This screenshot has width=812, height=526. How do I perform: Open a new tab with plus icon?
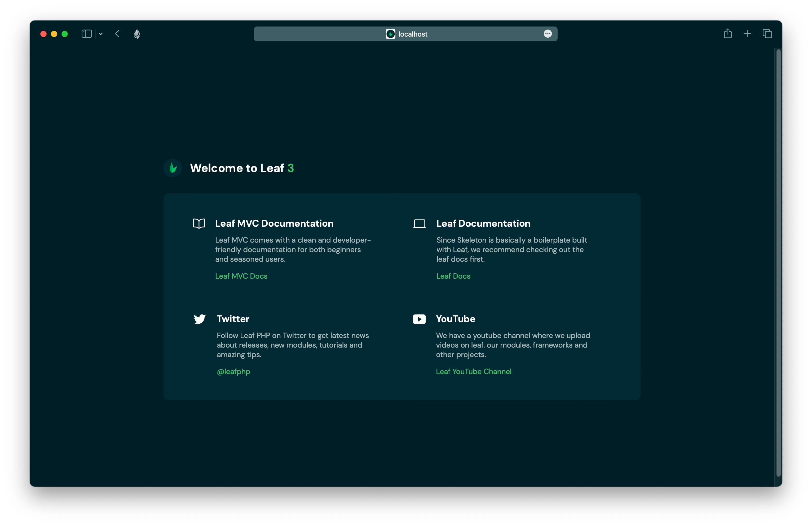click(747, 34)
